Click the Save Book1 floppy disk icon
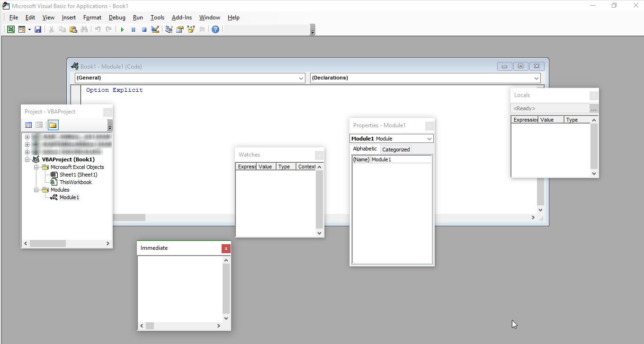Screen dimensions: 644x344 [38, 29]
